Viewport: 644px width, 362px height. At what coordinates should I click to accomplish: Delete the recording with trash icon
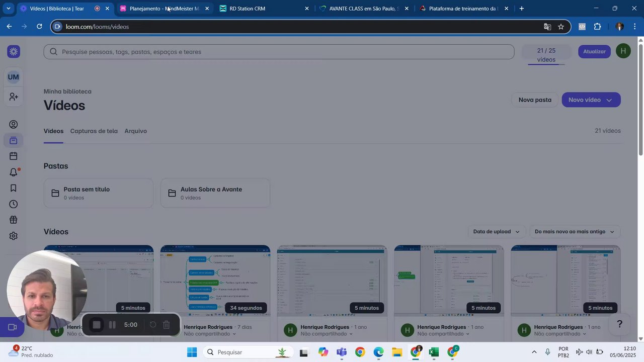click(x=167, y=325)
